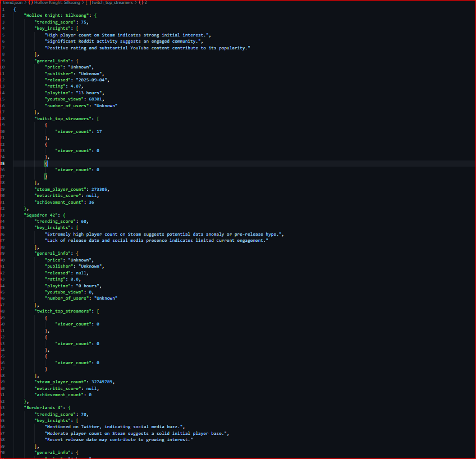This screenshot has width=476, height=459.
Task: Click the "released": null entry
Action: click(x=66, y=273)
